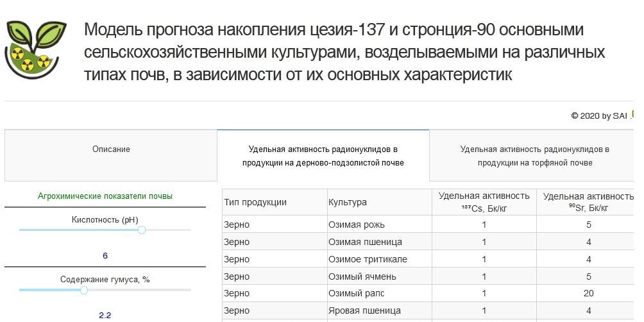Click the Кислотность (pH) slider handle
The width and height of the screenshot is (644, 322).
(142, 230)
